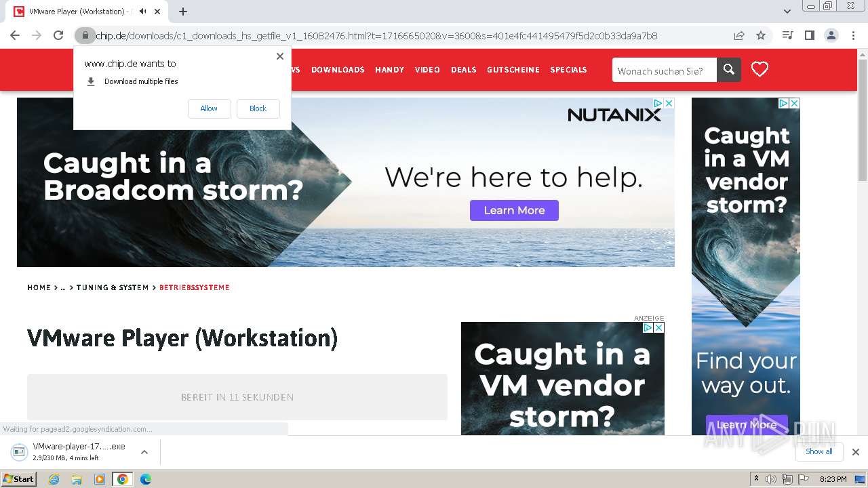Screen dimensions: 868x488
Task: Open the Windows Start menu
Action: click(19, 479)
